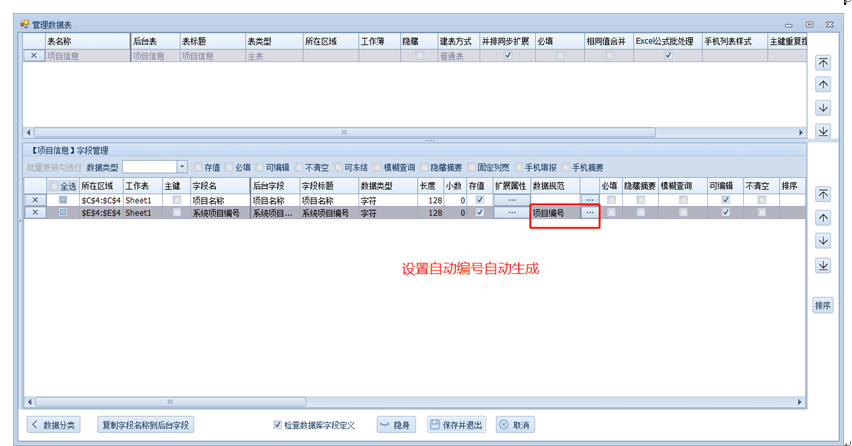Click X icon on 项目信息 table row
The height and width of the screenshot is (446, 852).
coord(35,56)
